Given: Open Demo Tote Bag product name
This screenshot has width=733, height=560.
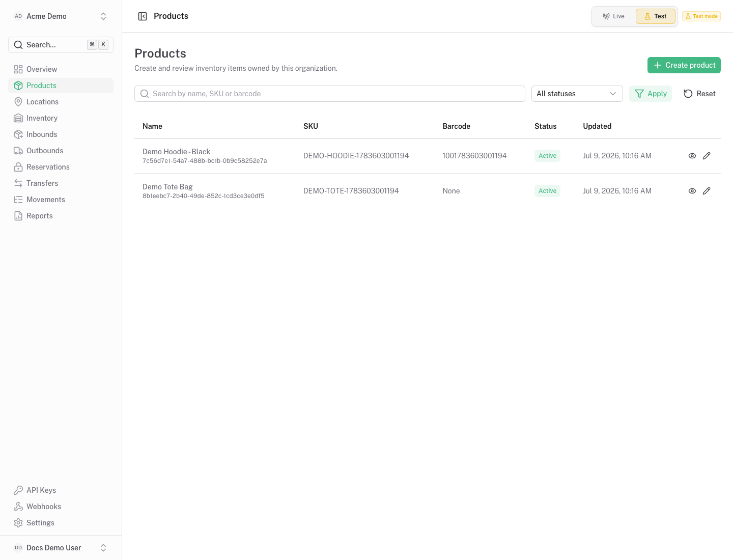Looking at the screenshot, I should (x=167, y=187).
